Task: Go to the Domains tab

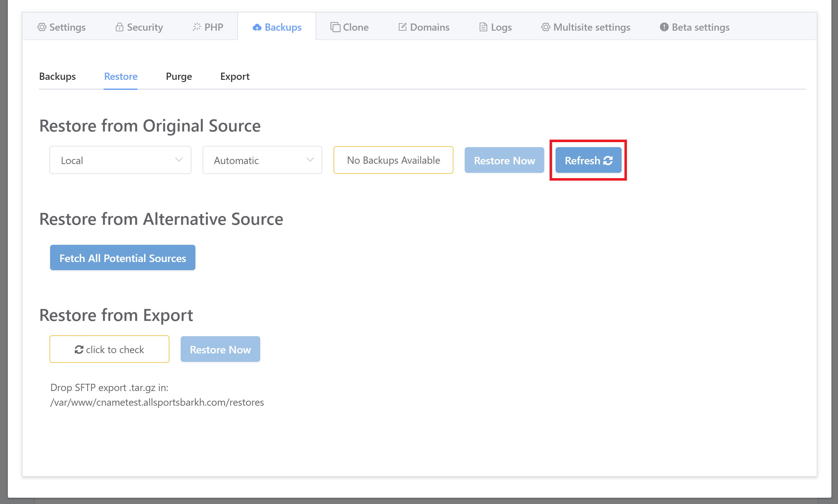Action: [x=424, y=27]
